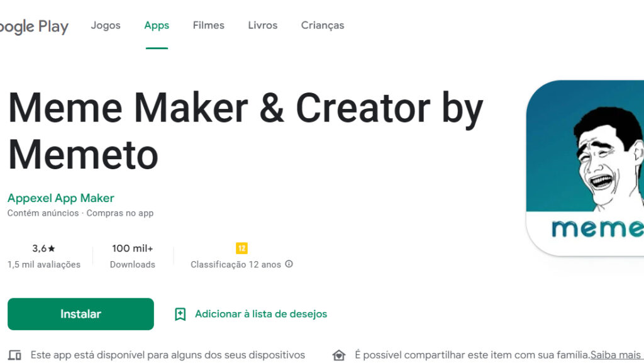Click the yellow 12 age rating badge
The width and height of the screenshot is (644, 363).
click(x=241, y=248)
